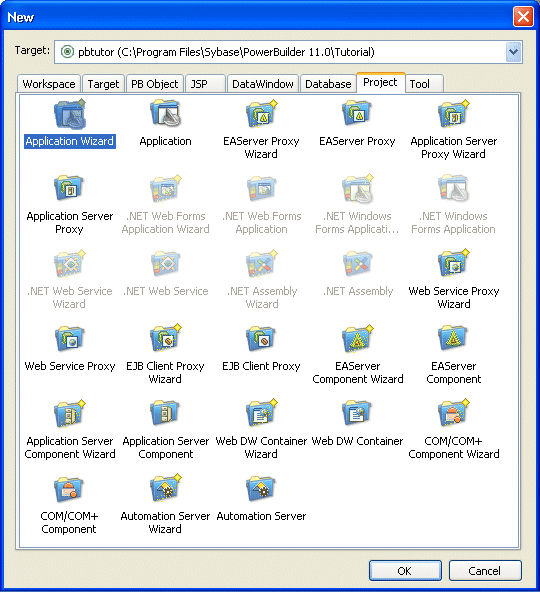The width and height of the screenshot is (540, 592).
Task: Switch to the Target tab
Action: [103, 83]
